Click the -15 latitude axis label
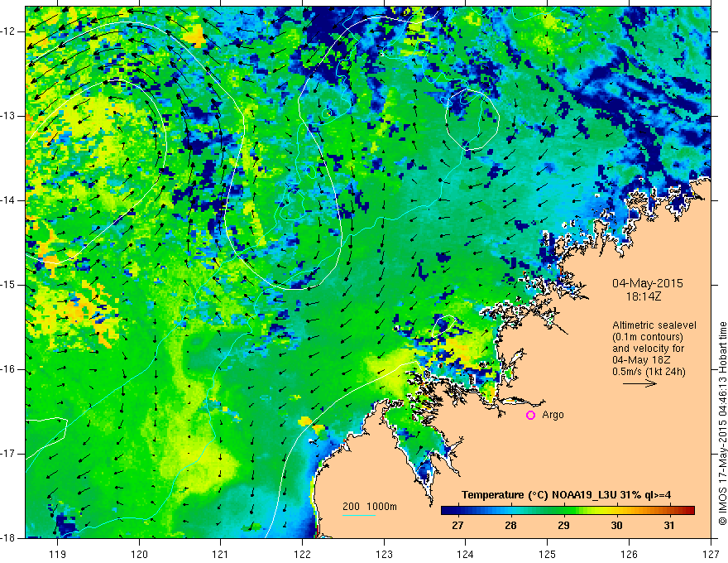Viewport: 728px width, 563px height. coord(8,285)
